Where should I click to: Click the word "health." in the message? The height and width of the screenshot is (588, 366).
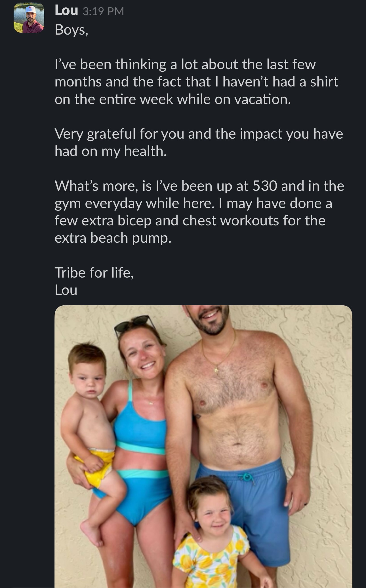tap(145, 151)
